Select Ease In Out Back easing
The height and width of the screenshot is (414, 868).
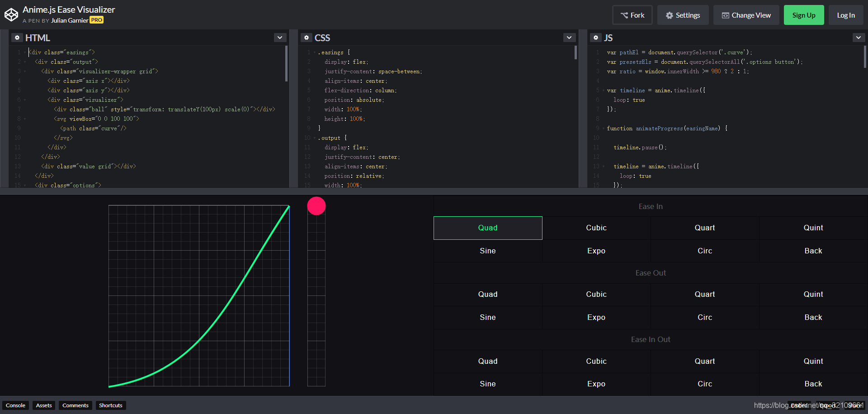point(813,384)
